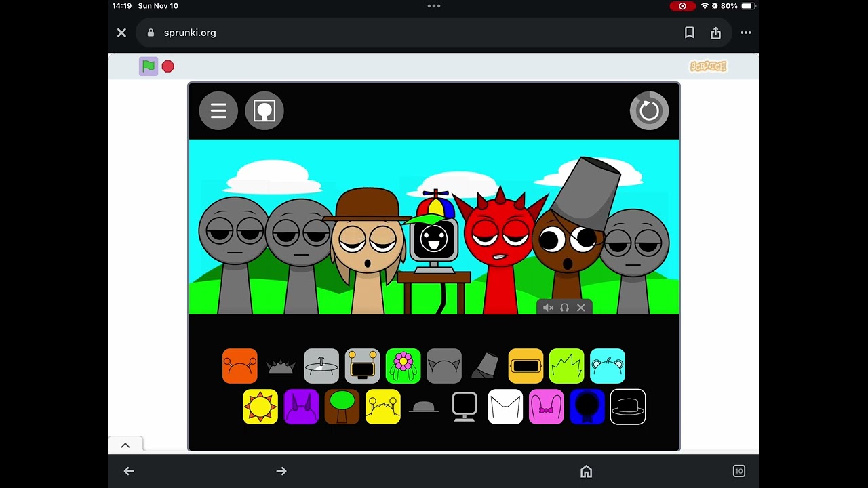Screen dimensions: 868x488
Task: Open the tab switcher showing 10 tabs
Action: click(x=739, y=471)
